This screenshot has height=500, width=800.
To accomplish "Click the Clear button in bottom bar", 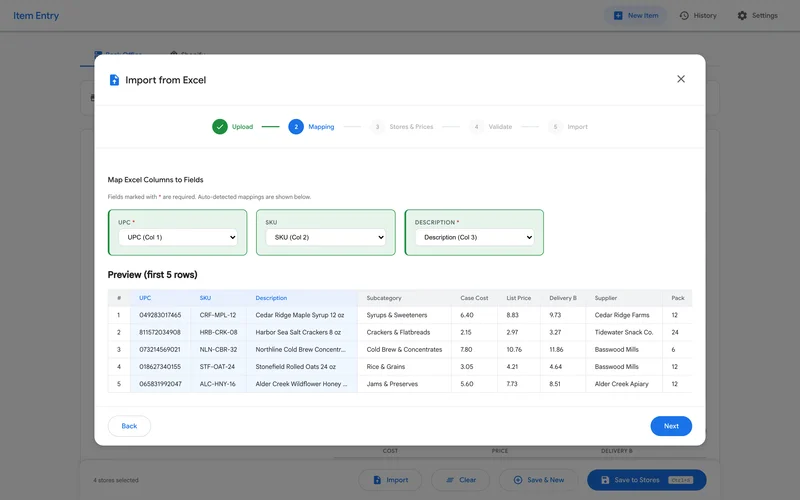I will [x=461, y=480].
